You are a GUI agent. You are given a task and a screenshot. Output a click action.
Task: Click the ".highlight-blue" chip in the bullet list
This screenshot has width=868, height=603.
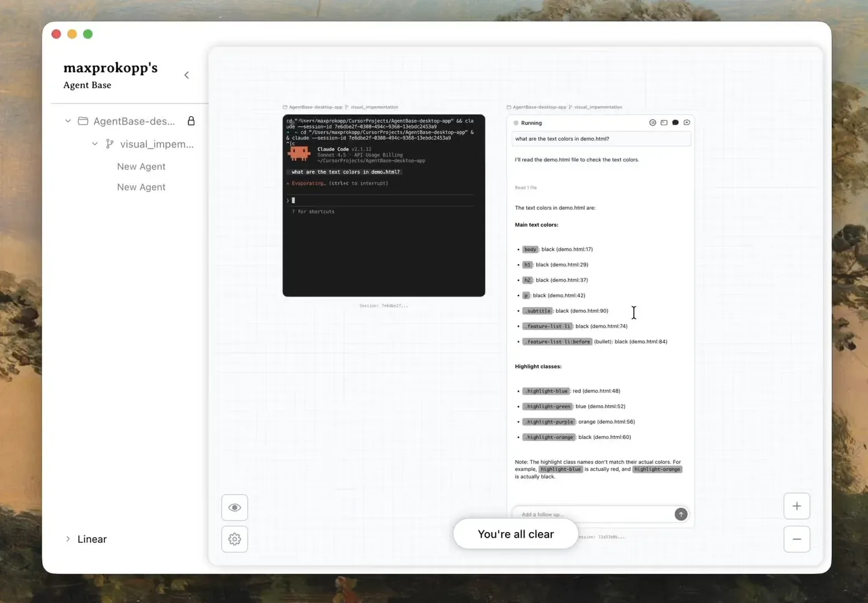point(546,391)
